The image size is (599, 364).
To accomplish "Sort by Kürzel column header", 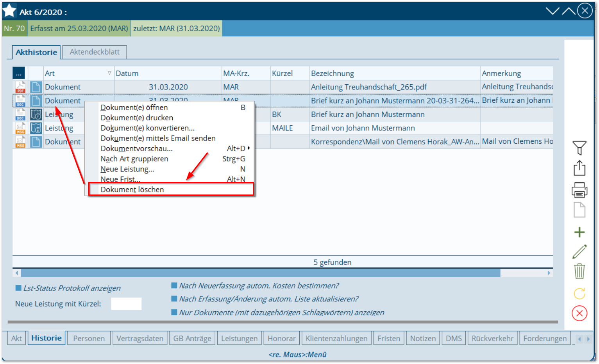I will pos(290,73).
